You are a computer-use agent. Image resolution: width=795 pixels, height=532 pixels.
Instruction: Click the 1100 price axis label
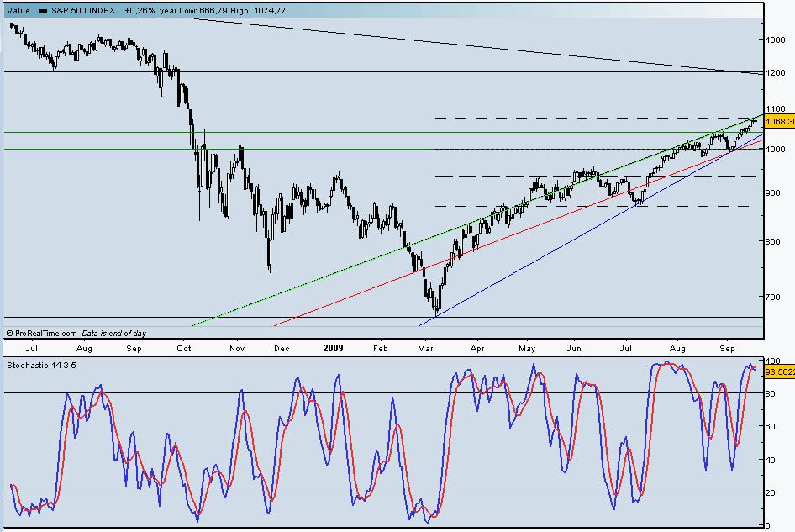tap(777, 108)
